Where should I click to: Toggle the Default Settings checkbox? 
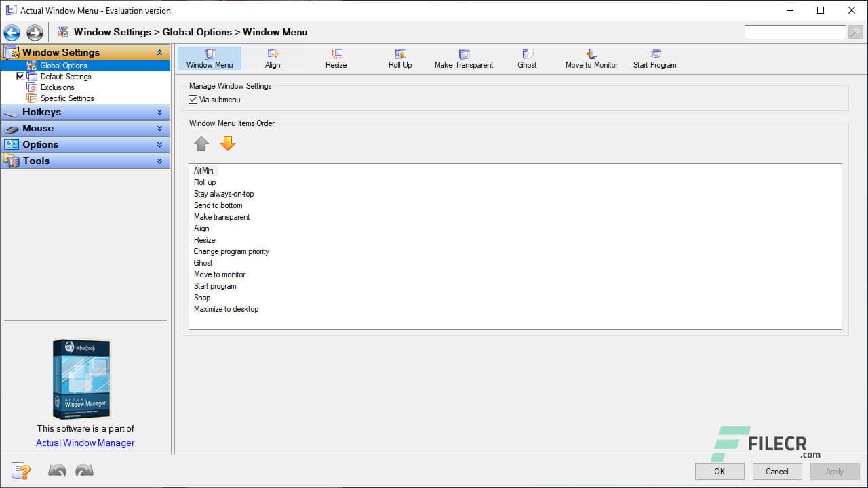click(20, 76)
